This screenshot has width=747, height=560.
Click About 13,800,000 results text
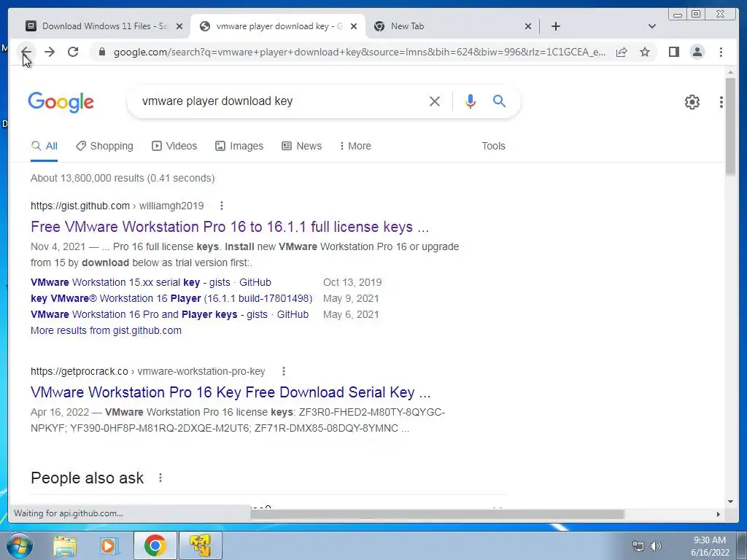pyautogui.click(x=123, y=178)
